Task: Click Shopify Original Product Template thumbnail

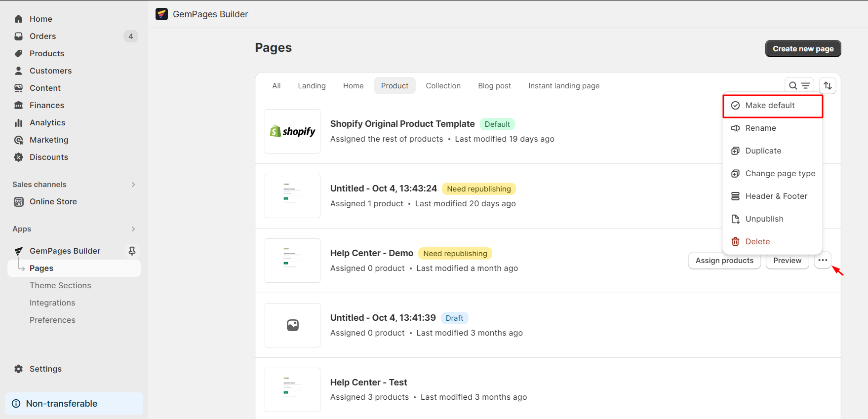Action: pyautogui.click(x=292, y=131)
